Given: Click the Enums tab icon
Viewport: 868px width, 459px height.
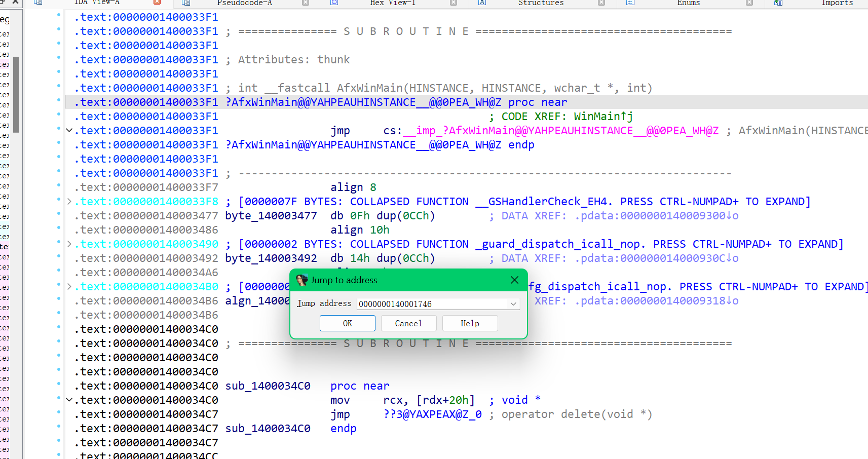Looking at the screenshot, I should (630, 3).
